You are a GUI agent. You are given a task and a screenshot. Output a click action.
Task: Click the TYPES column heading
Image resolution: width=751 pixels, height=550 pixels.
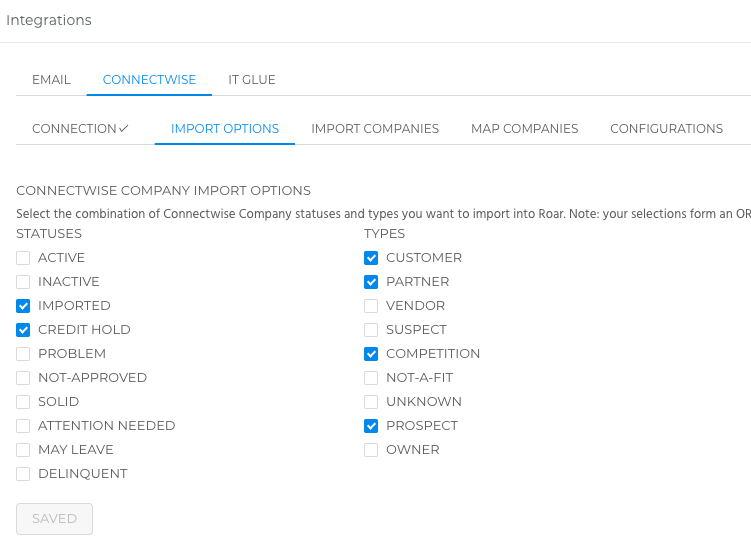pos(384,233)
